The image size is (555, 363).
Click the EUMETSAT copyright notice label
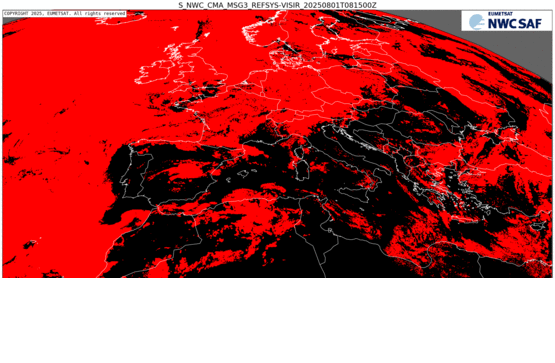[x=64, y=13]
